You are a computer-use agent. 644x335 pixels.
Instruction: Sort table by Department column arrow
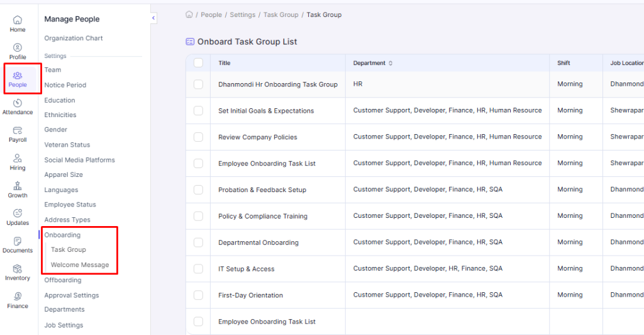(x=391, y=63)
